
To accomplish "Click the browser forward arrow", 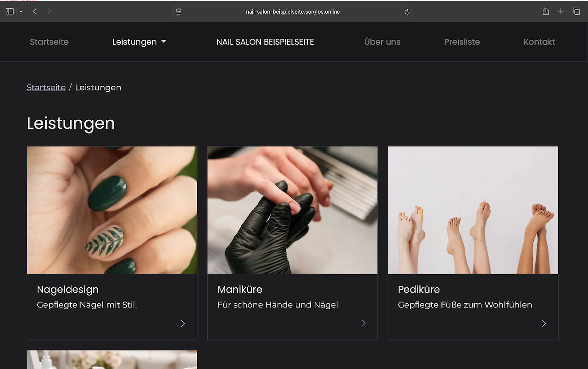I will tap(49, 11).
